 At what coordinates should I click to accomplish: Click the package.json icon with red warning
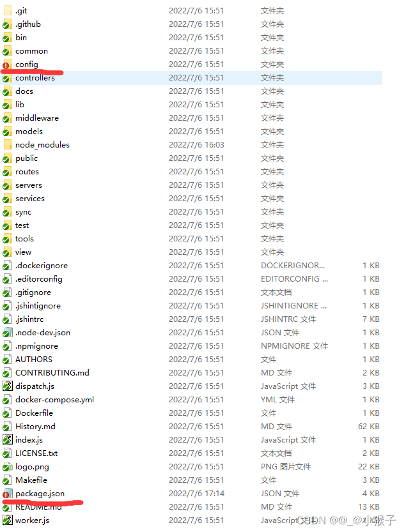[8, 493]
